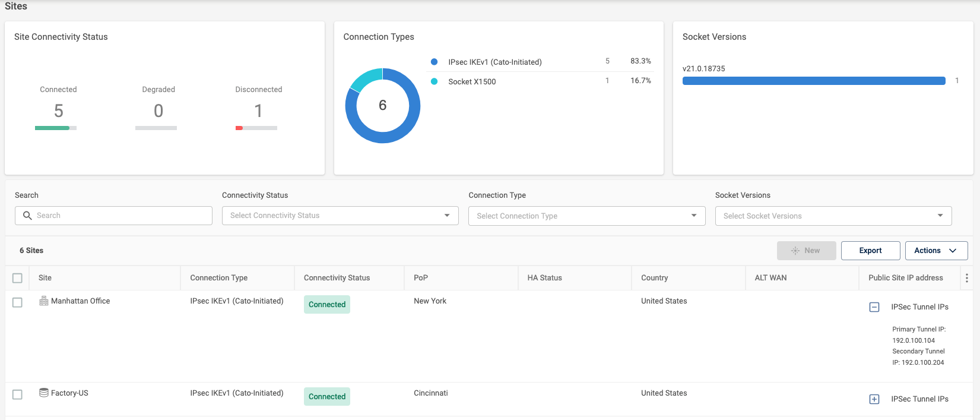
Task: Expand Factory-US IPSec Tunnel IPs
Action: (x=874, y=399)
